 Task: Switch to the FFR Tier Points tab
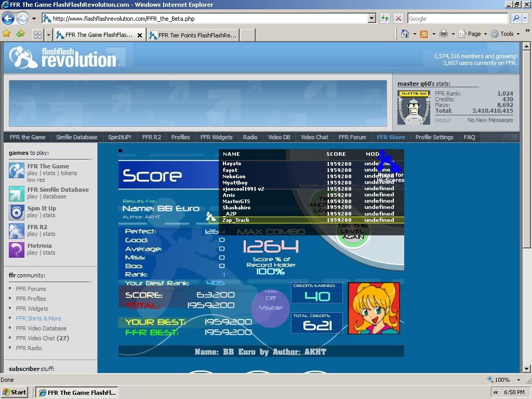[x=193, y=35]
